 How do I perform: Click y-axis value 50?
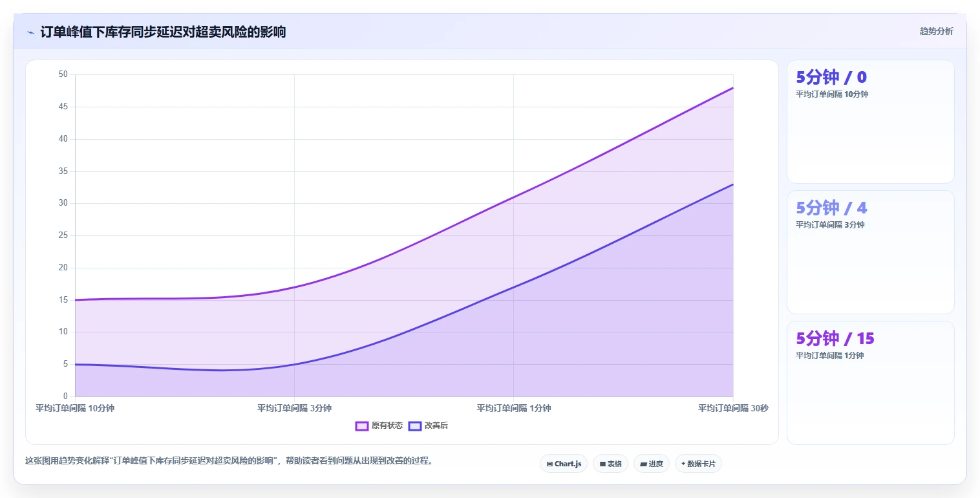(63, 74)
